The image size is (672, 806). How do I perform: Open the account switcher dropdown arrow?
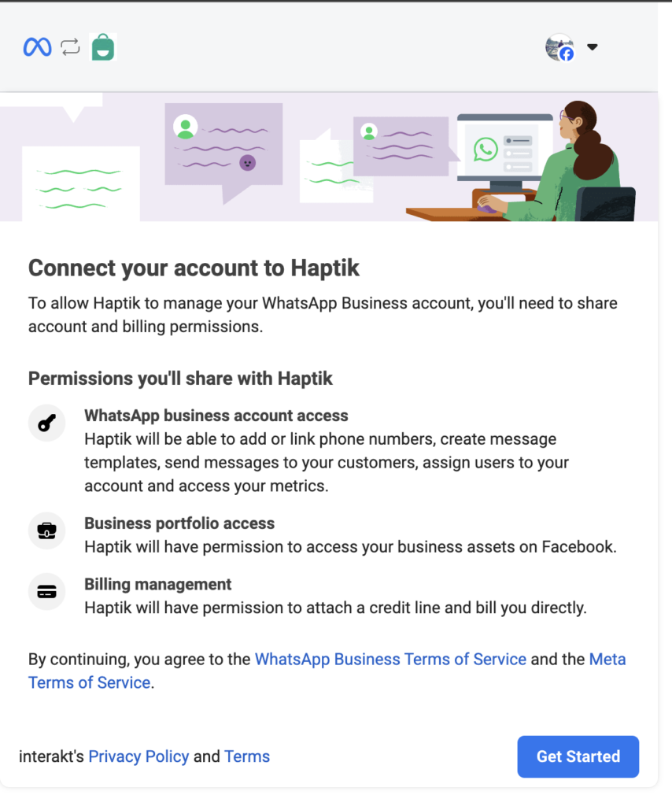(593, 46)
